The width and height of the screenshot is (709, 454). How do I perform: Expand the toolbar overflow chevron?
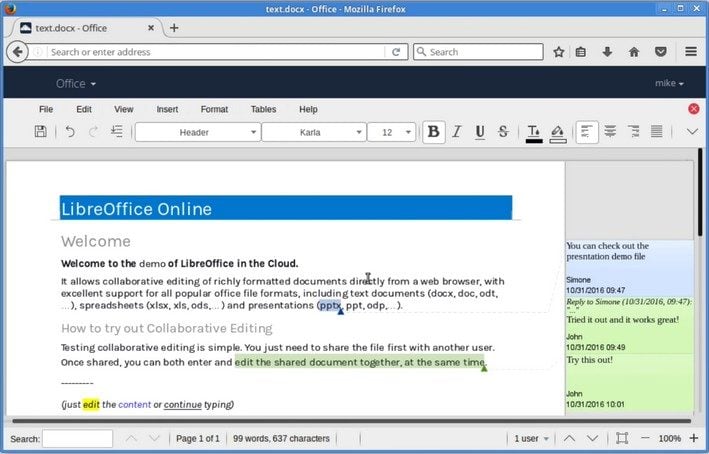(x=692, y=132)
